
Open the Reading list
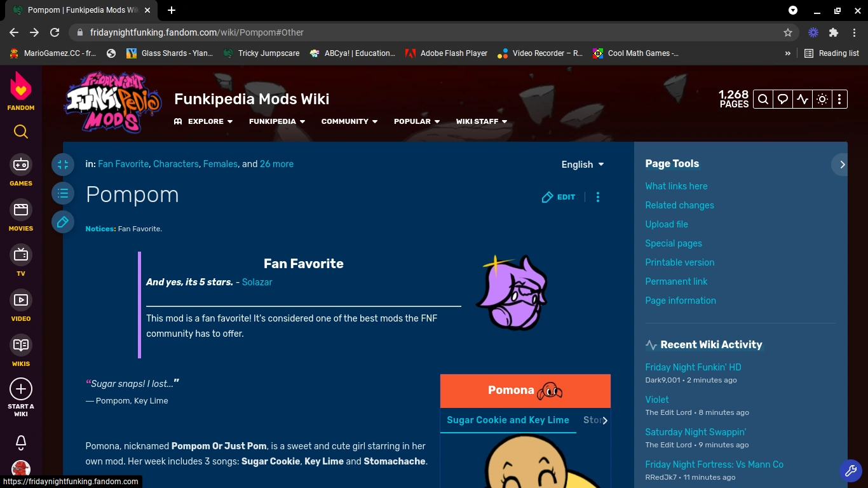click(x=832, y=53)
